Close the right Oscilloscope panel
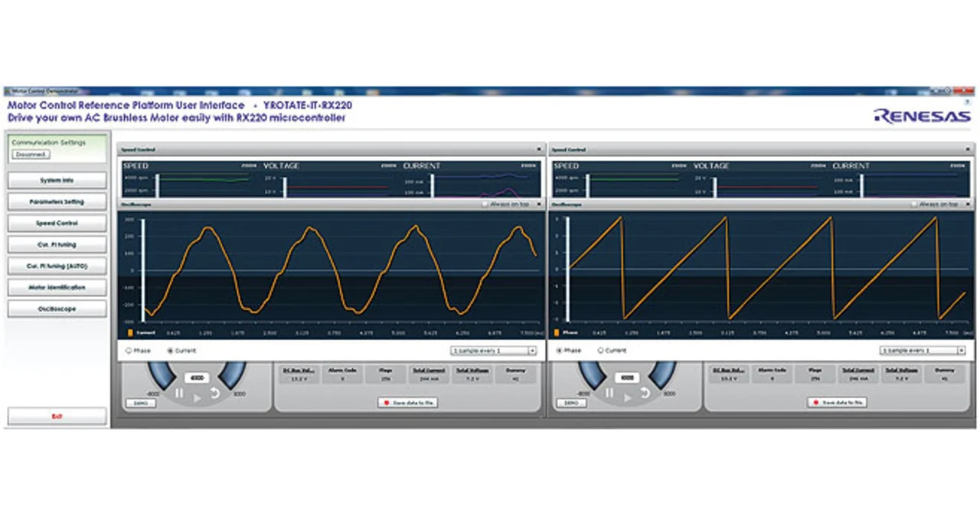Viewport: 980px width, 526px height. [969, 204]
